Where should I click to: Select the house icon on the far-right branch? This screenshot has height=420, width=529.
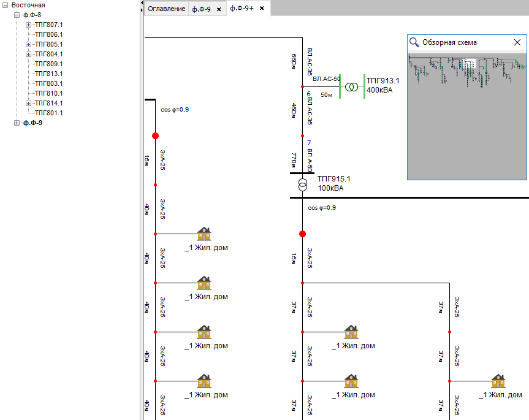click(498, 381)
